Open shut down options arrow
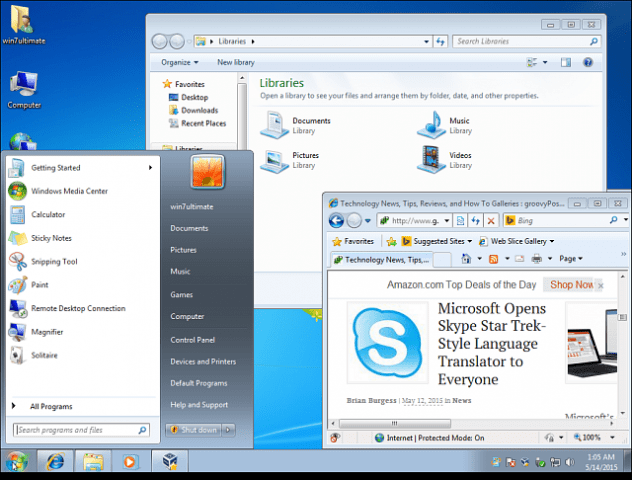The height and width of the screenshot is (480, 632). 228,430
